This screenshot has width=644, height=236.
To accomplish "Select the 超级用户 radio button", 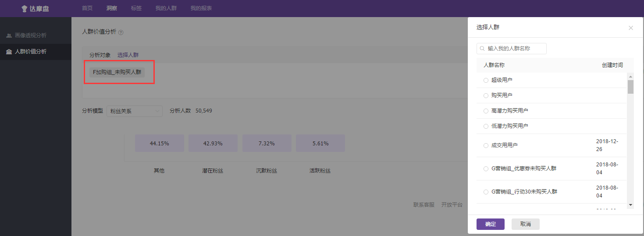I will (486, 80).
